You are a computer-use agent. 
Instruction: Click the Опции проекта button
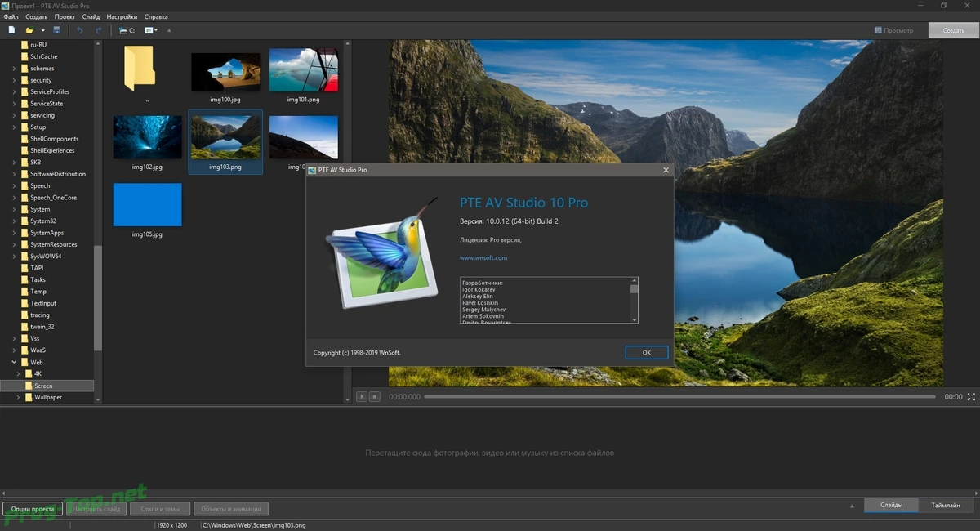click(x=33, y=508)
